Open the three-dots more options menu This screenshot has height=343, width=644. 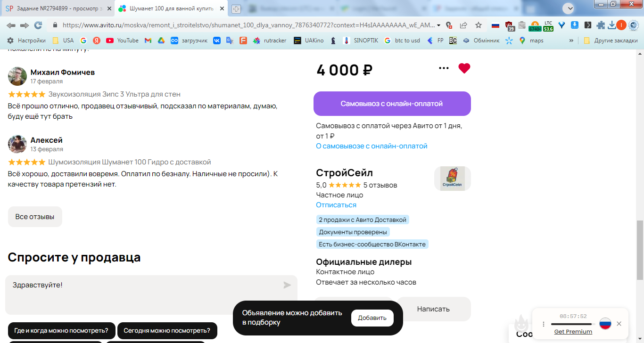click(444, 68)
